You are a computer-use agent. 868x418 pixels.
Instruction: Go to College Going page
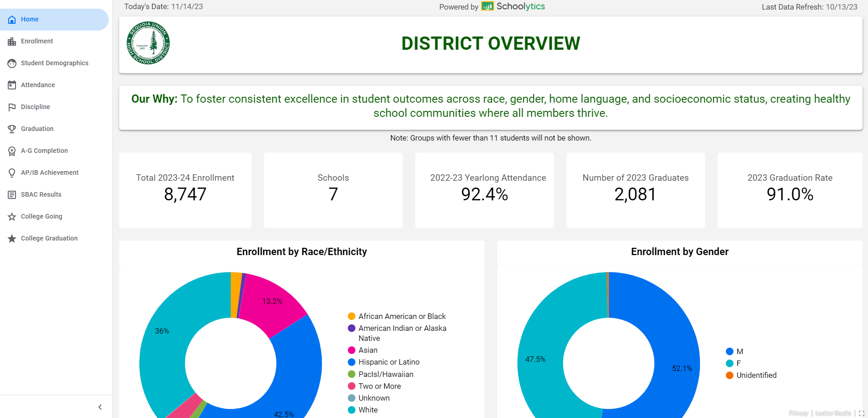[x=54, y=217]
